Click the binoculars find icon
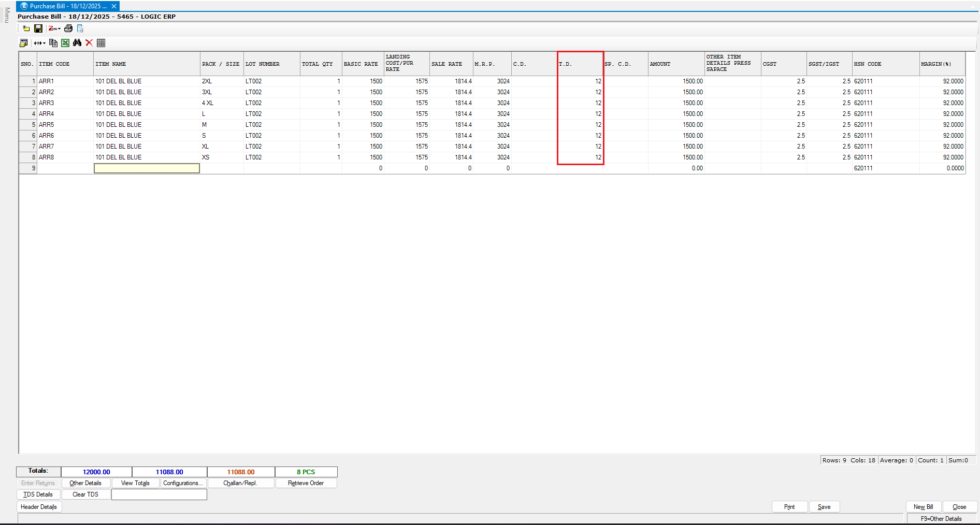980x525 pixels. point(77,43)
